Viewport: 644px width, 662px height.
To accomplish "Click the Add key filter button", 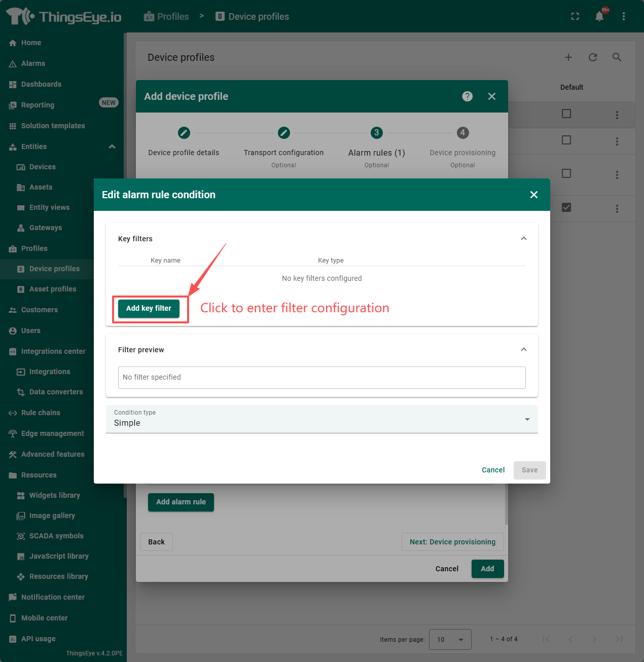I will [x=149, y=308].
